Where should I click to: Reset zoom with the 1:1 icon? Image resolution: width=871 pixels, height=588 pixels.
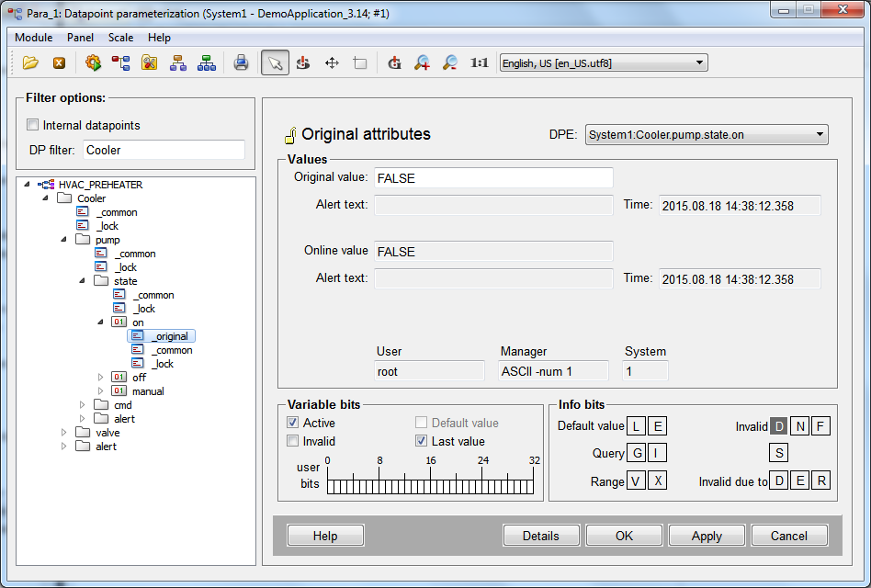479,63
